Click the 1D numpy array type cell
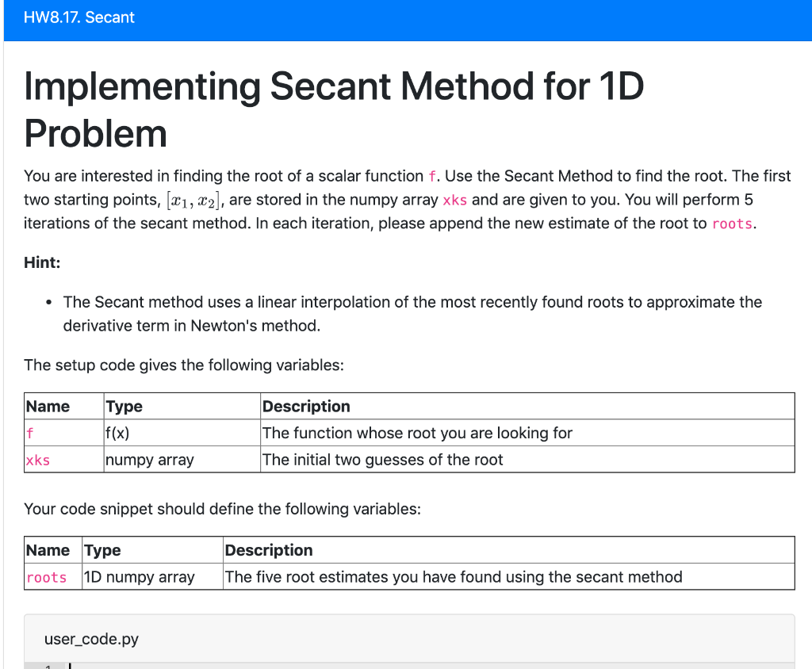Screen dimensions: 812x669 (x=131, y=577)
